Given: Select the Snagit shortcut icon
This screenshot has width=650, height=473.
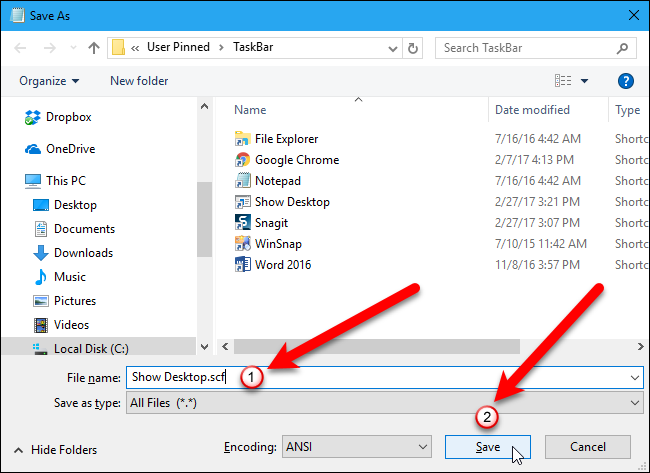Looking at the screenshot, I should (243, 223).
